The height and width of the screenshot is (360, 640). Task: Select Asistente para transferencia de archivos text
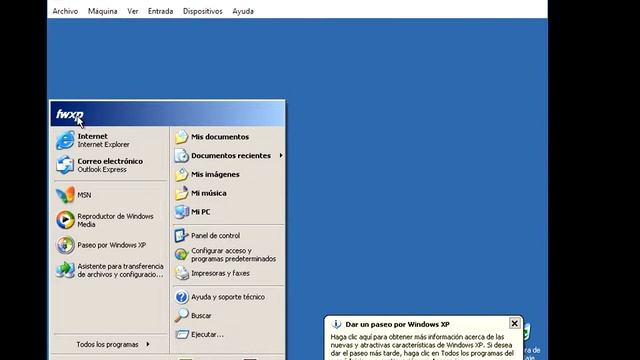120,270
